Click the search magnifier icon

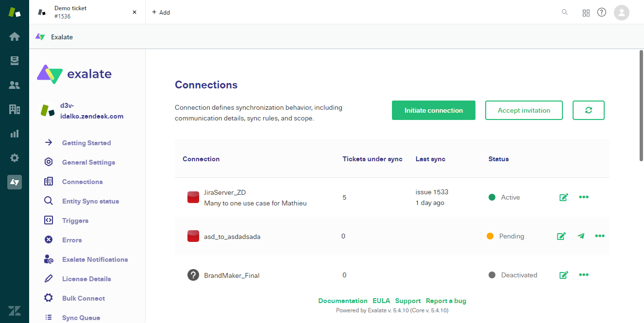point(565,12)
